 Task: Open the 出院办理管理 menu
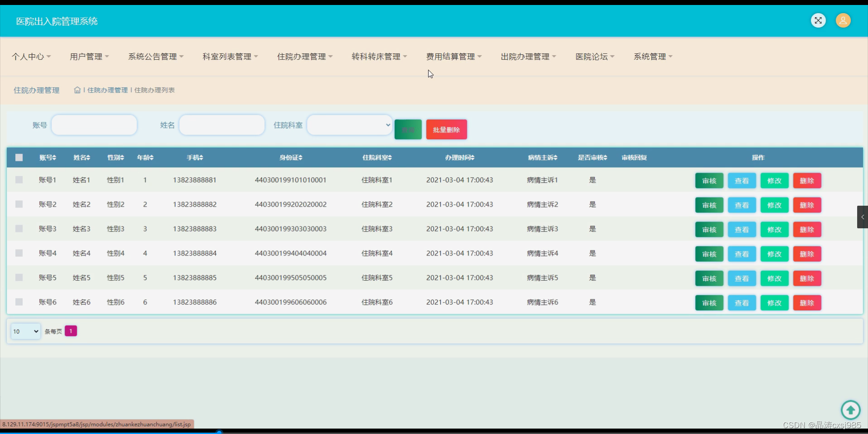point(528,57)
